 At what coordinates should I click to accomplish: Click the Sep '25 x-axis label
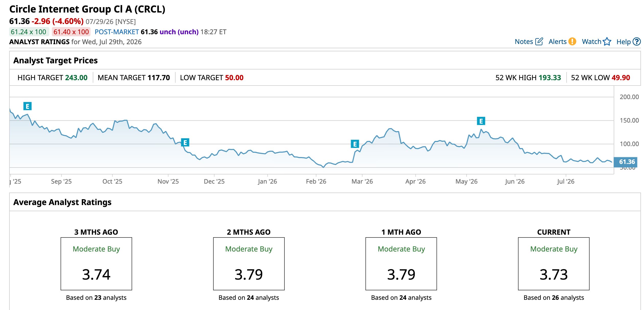61,182
